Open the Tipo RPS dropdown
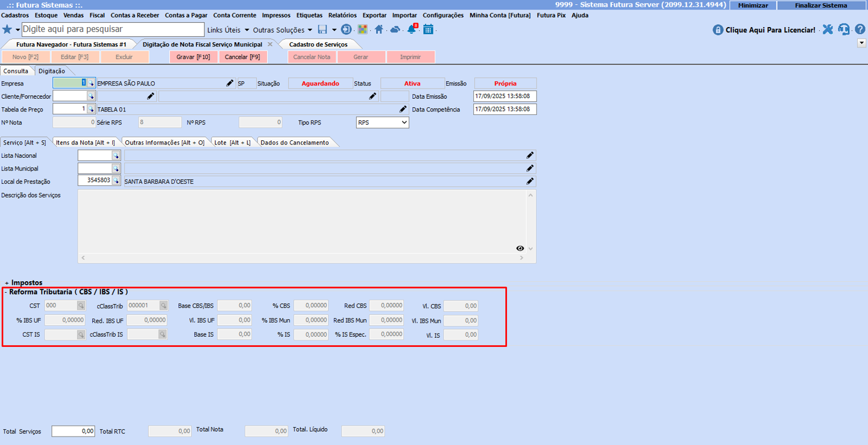The image size is (868, 445). pyautogui.click(x=403, y=122)
